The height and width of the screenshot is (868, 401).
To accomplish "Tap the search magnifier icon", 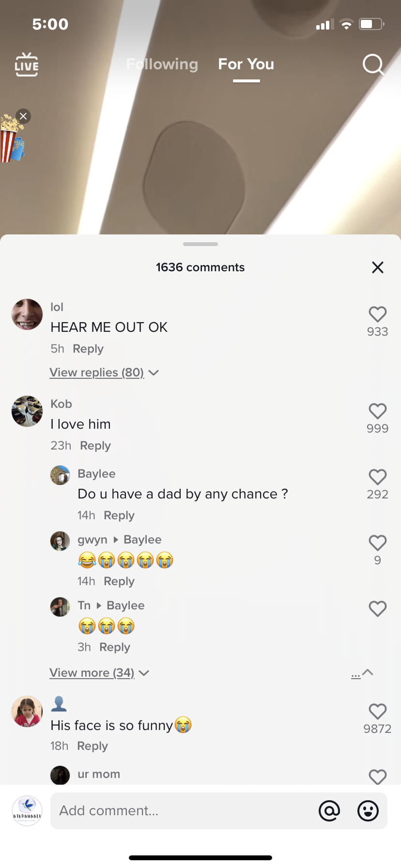I will click(373, 64).
